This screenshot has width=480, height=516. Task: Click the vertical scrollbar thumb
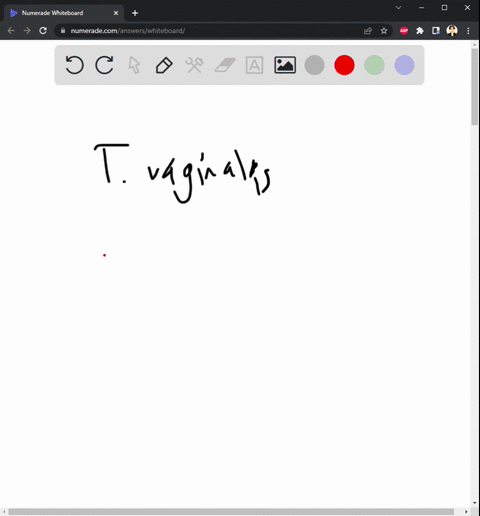[x=475, y=87]
